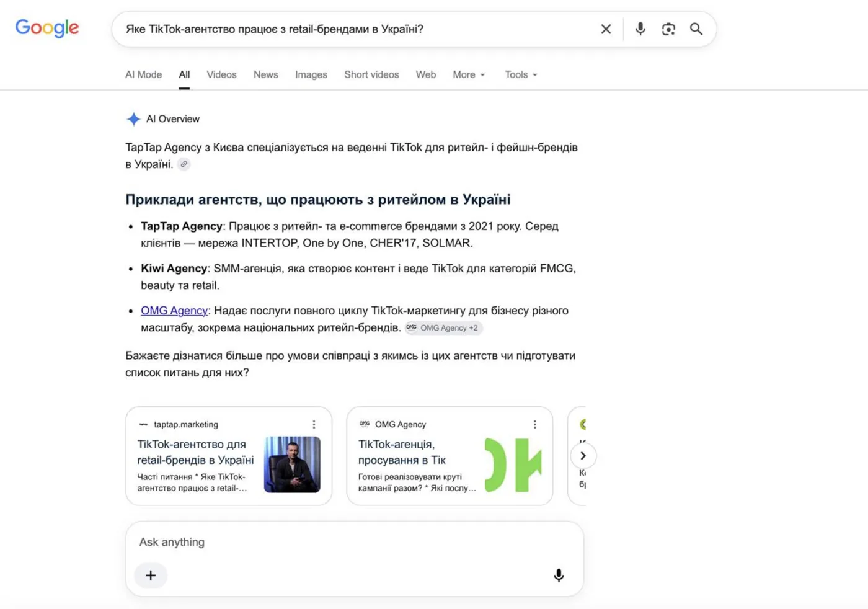Open Google Lens image search

click(x=668, y=29)
